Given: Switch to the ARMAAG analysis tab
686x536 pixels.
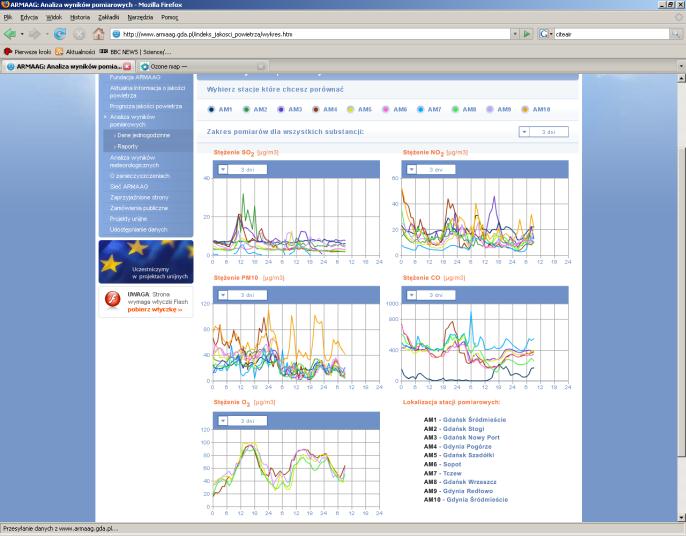Looking at the screenshot, I should tap(67, 67).
